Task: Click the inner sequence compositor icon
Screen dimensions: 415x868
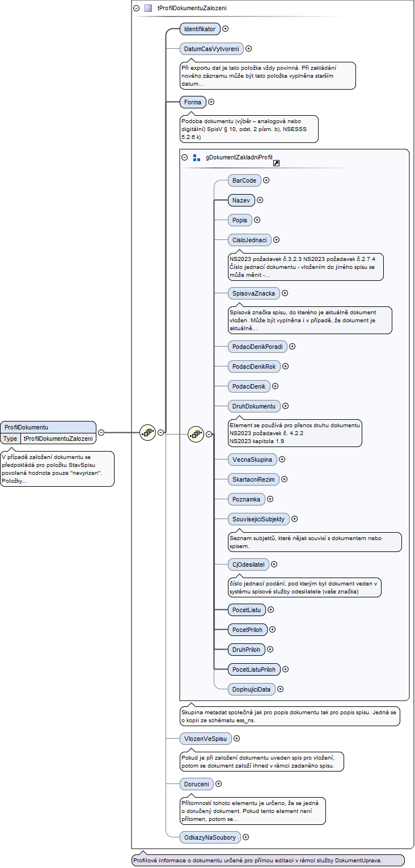Action: point(196,434)
